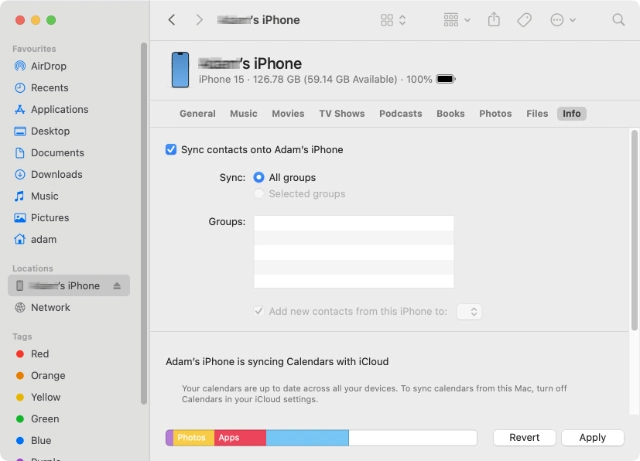
Task: Uncheck Sync contacts onto Adam's iPhone
Action: pyautogui.click(x=171, y=150)
